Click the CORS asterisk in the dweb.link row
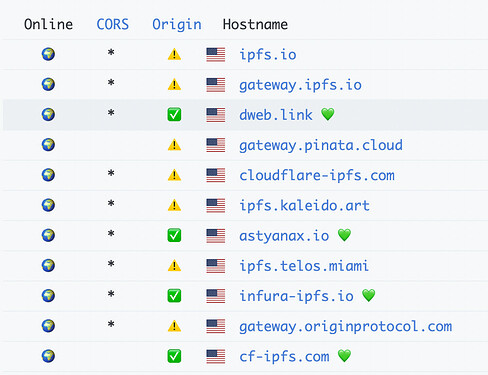Screen dimensions: 488x375 pyautogui.click(x=111, y=113)
